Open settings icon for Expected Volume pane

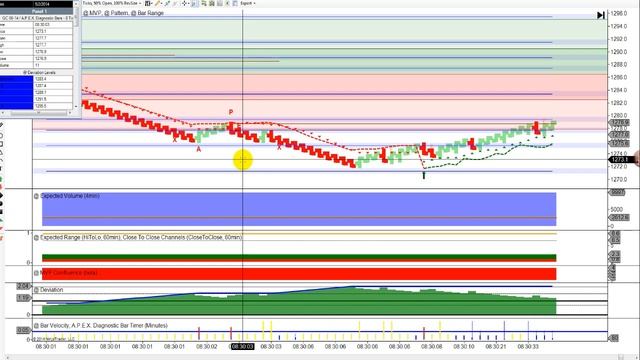[x=36, y=196]
